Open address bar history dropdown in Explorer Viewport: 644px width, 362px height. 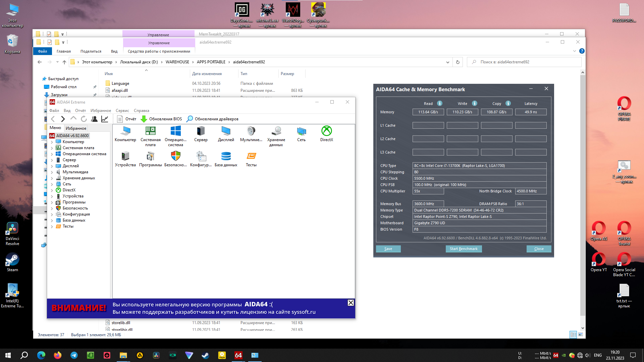click(447, 62)
